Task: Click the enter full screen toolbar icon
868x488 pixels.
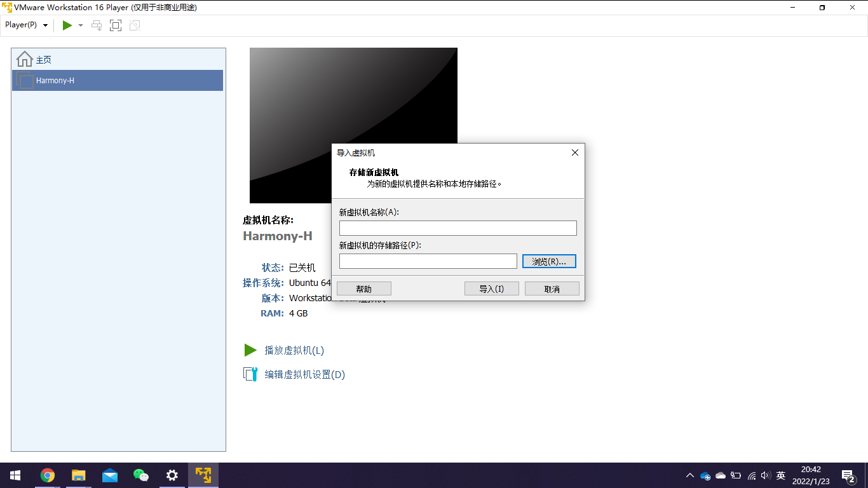Action: click(116, 25)
